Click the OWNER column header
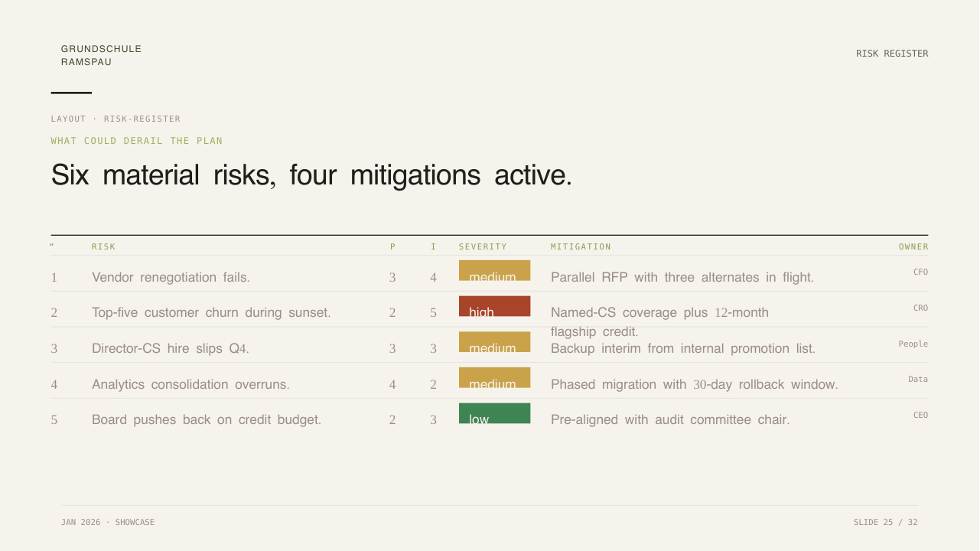Viewport: 980px width, 551px height. coord(913,246)
